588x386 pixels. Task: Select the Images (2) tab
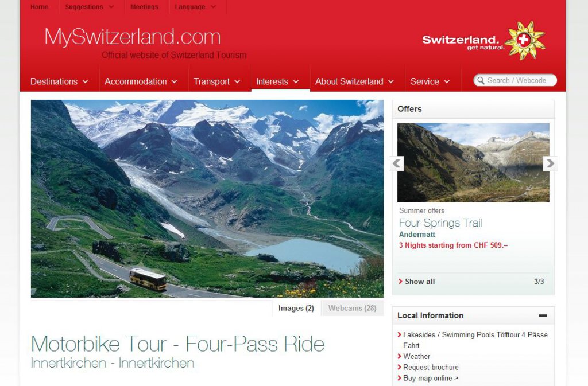tap(296, 308)
